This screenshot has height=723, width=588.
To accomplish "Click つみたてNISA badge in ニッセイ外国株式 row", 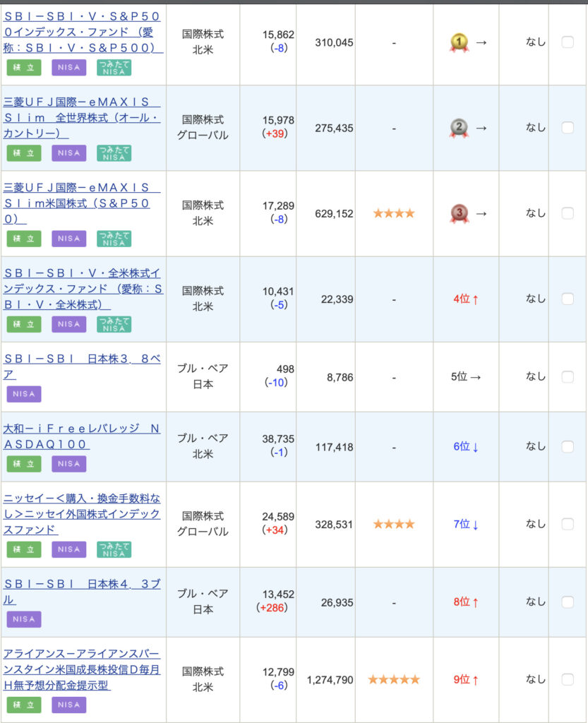I will [x=114, y=549].
